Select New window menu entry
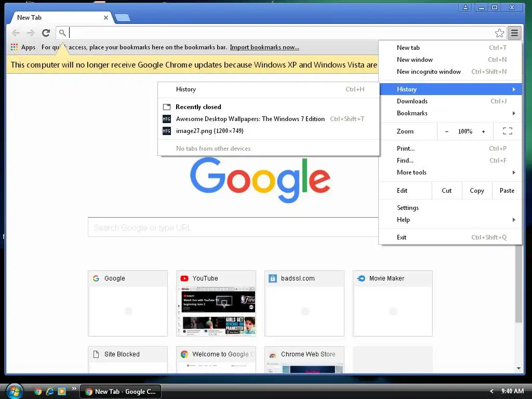This screenshot has width=532, height=399. pos(450,59)
